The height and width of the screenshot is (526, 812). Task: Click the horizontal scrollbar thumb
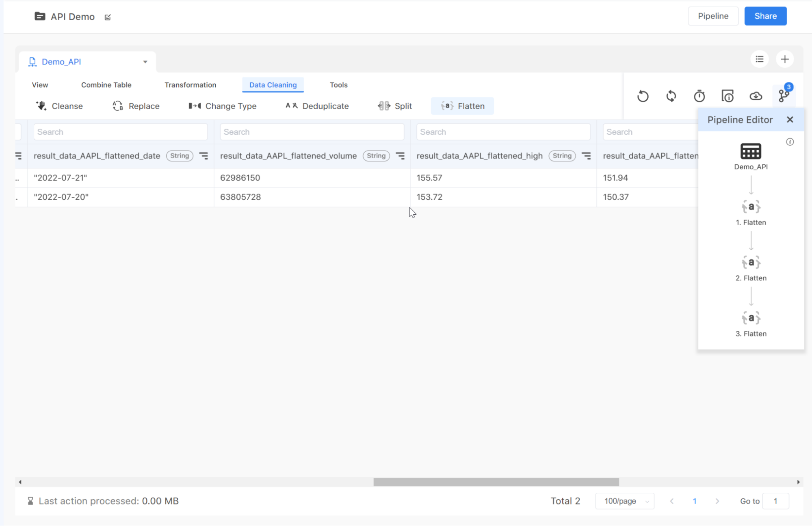[x=496, y=482]
